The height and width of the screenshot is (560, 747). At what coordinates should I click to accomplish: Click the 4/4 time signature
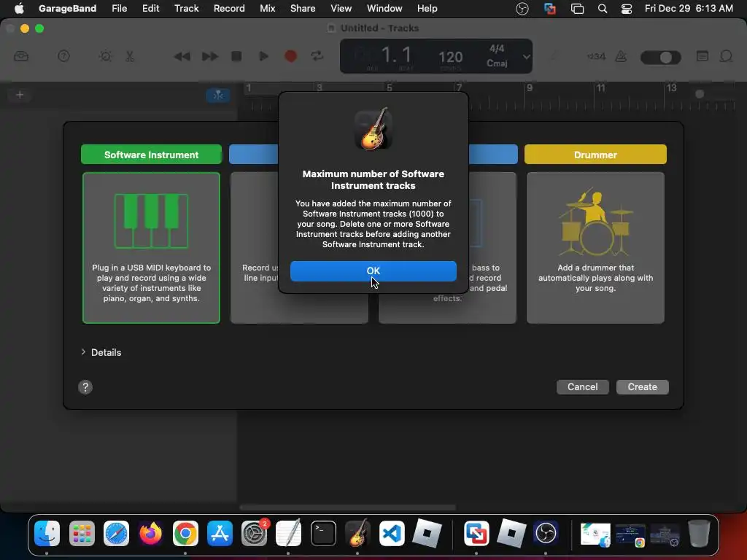pyautogui.click(x=497, y=49)
